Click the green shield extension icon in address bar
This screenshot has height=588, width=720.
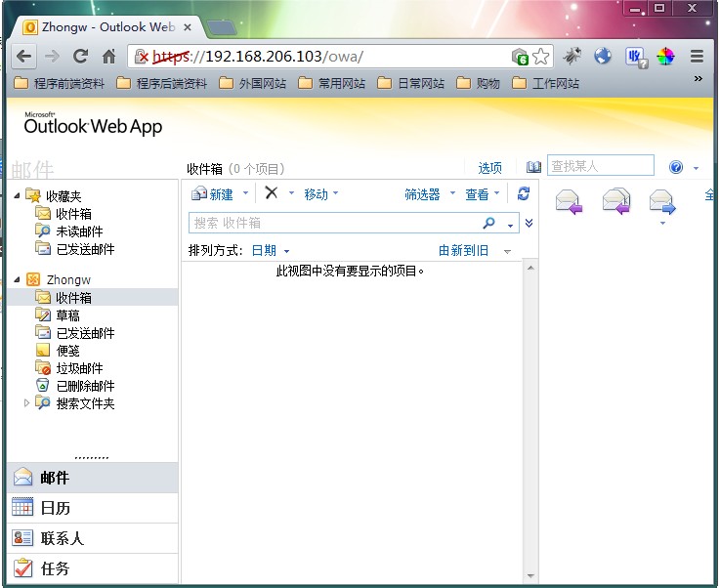point(520,57)
